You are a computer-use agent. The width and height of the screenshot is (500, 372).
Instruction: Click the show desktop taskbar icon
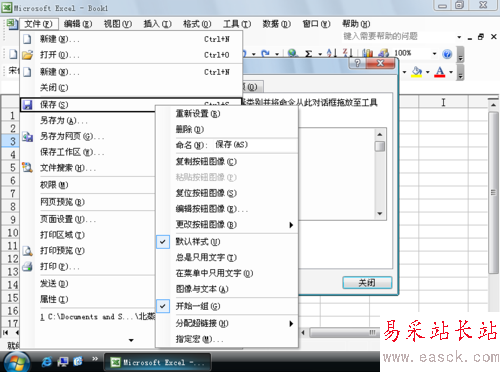tap(63, 362)
